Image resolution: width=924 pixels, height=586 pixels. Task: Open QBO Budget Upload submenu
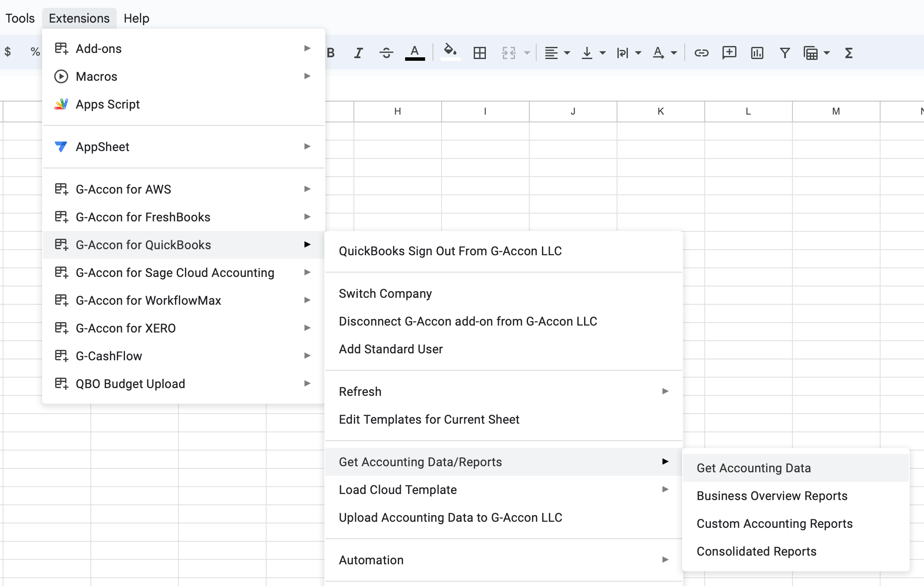tap(184, 384)
